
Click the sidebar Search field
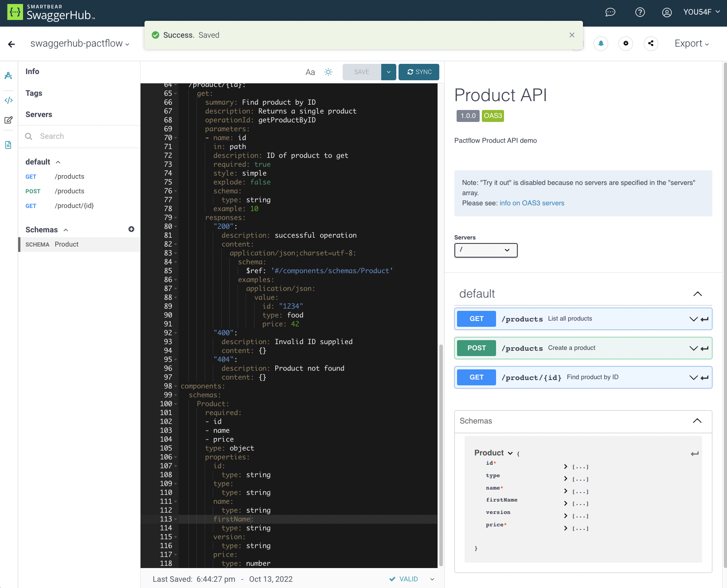pos(84,136)
